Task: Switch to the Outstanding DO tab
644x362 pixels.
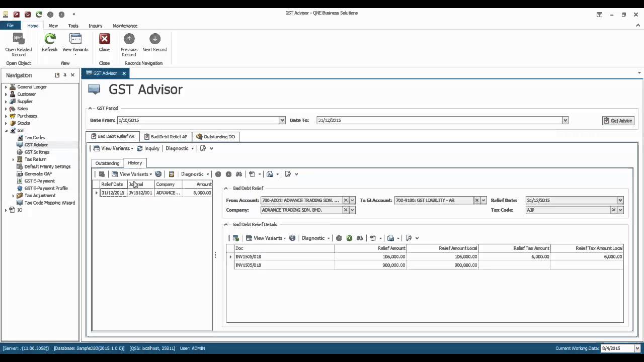Action: 215,136
